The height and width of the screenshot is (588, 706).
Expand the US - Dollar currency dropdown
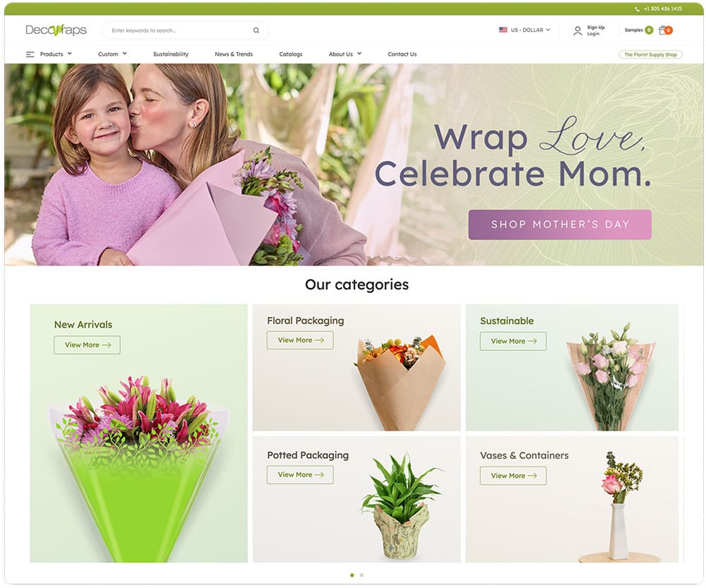tap(525, 30)
